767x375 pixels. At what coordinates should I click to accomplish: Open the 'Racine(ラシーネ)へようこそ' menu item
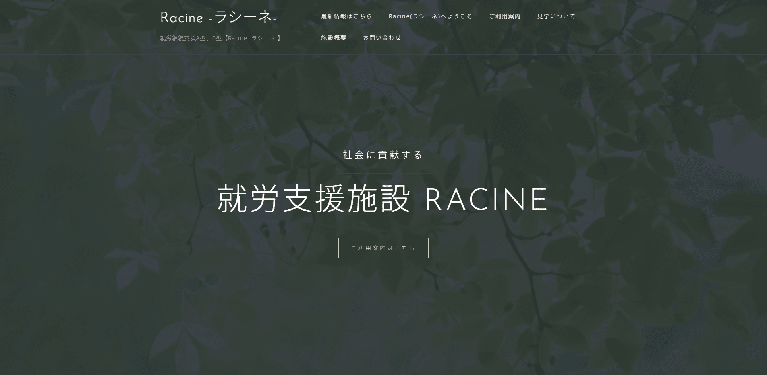click(x=430, y=17)
